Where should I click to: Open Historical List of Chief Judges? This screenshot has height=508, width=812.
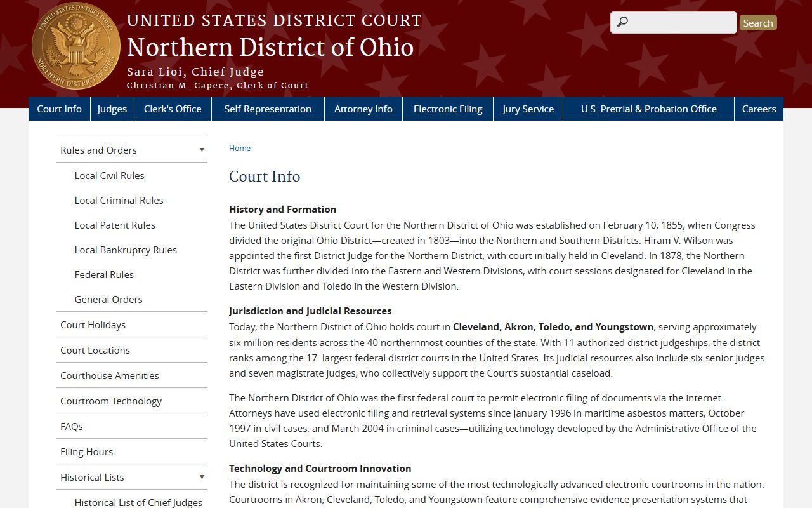pos(138,502)
